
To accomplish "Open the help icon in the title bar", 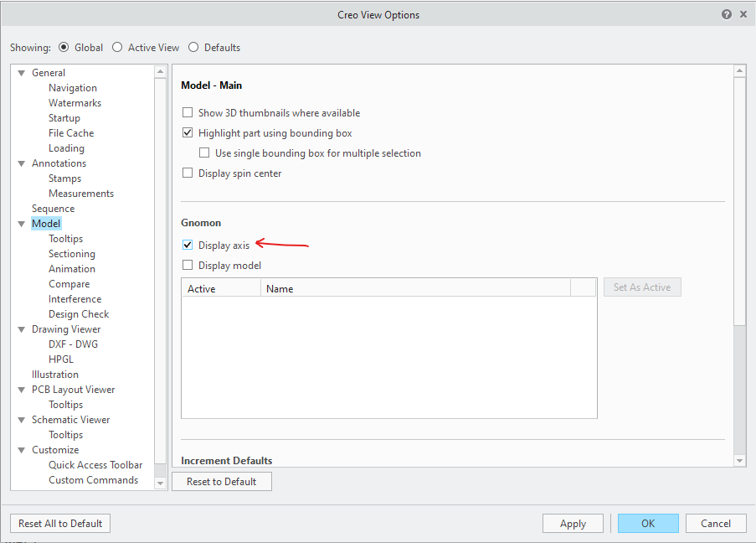I will (727, 13).
